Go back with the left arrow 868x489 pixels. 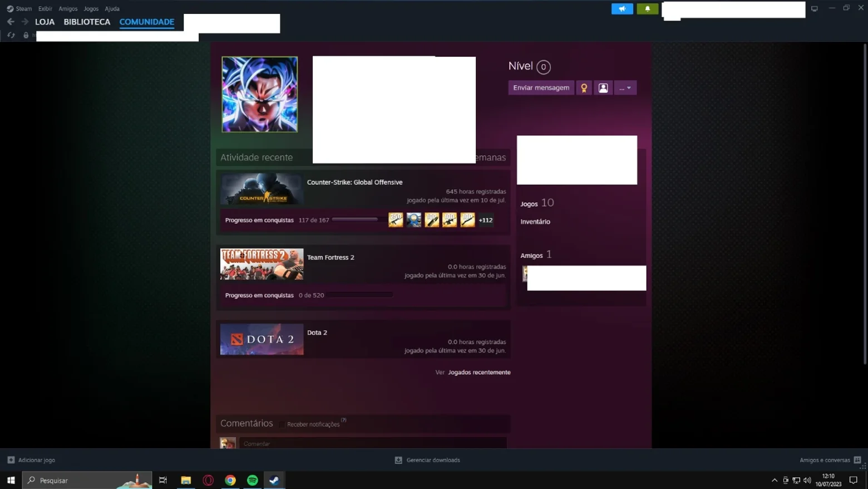click(x=11, y=22)
